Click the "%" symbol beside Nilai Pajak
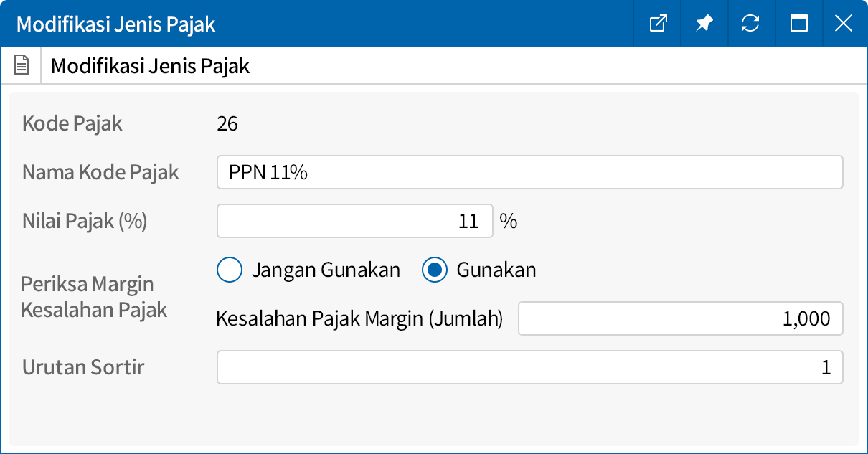 507,220
